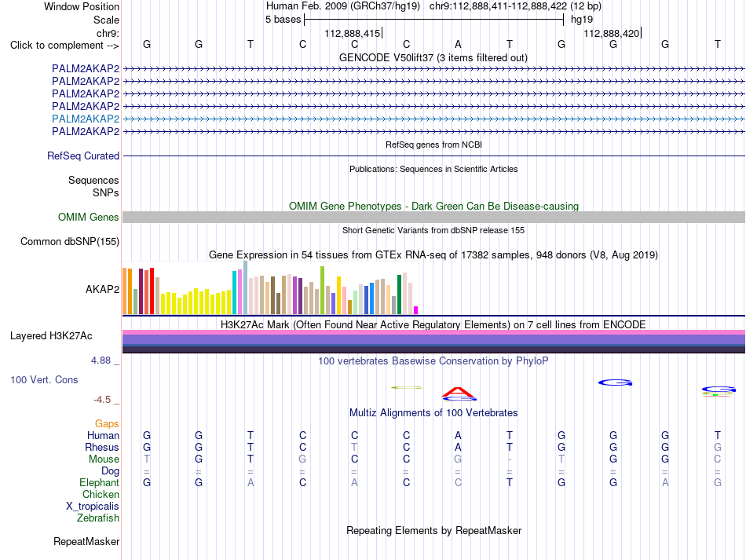The height and width of the screenshot is (560, 746).
Task: Click the Zebrafish alignment row label
Action: coord(98,518)
